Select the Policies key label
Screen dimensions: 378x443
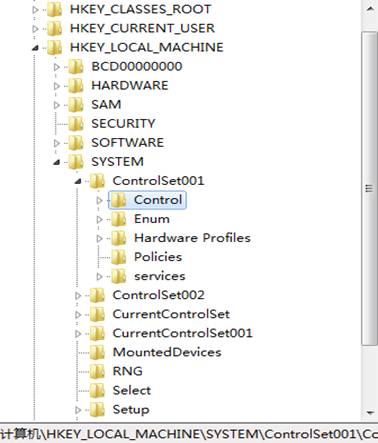point(158,257)
